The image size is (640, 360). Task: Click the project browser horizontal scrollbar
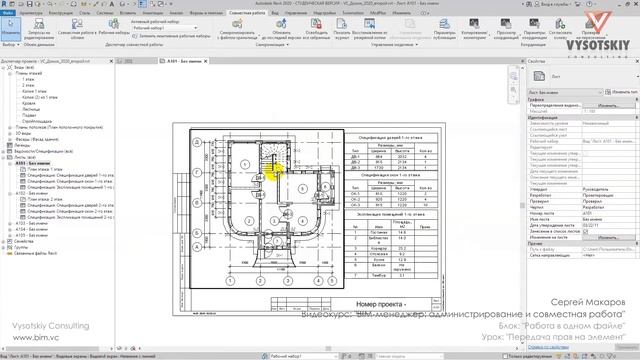pyautogui.click(x=51, y=349)
